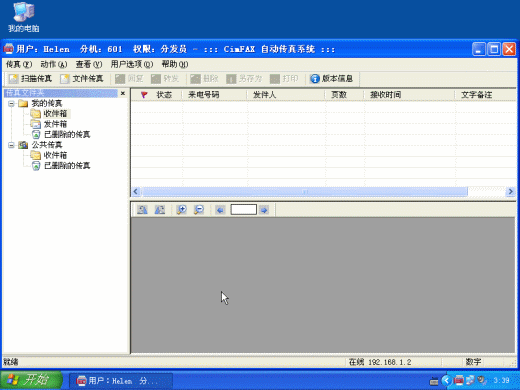The width and height of the screenshot is (520, 390).
Task: Go to next page with right arrow
Action: point(264,210)
